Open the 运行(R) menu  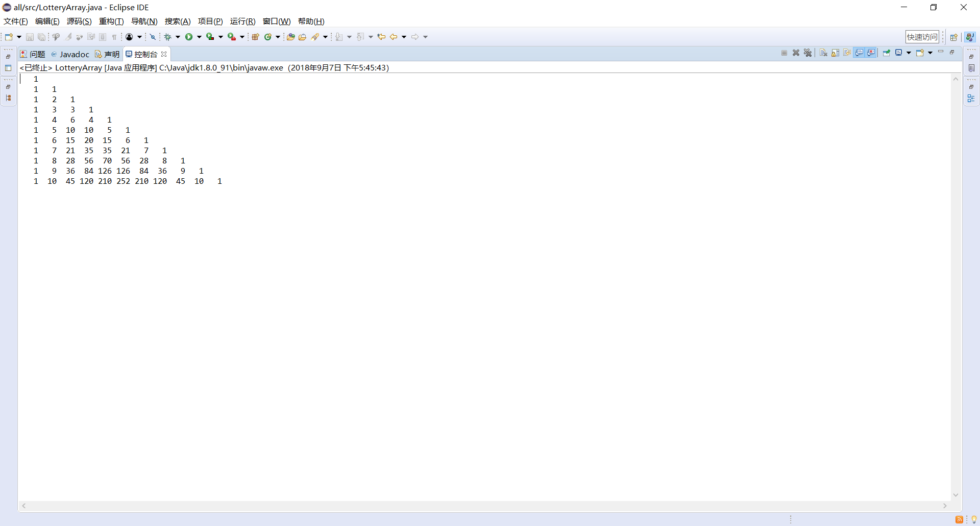point(242,21)
